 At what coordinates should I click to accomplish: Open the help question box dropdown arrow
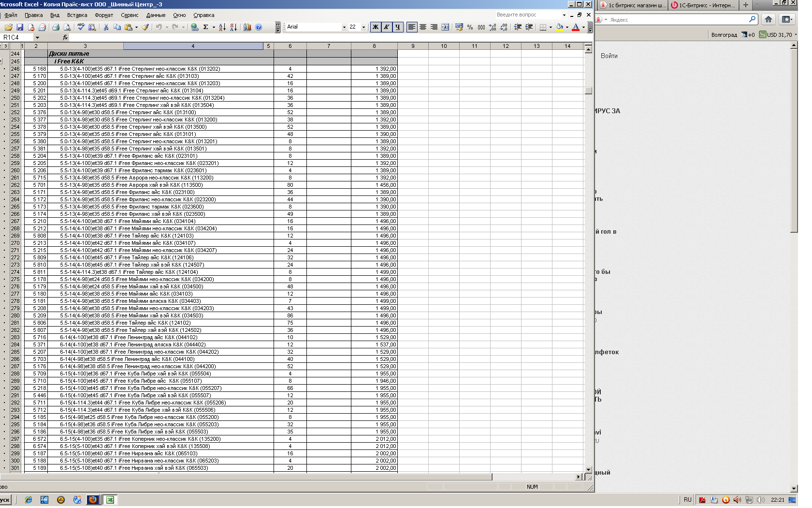tap(564, 15)
